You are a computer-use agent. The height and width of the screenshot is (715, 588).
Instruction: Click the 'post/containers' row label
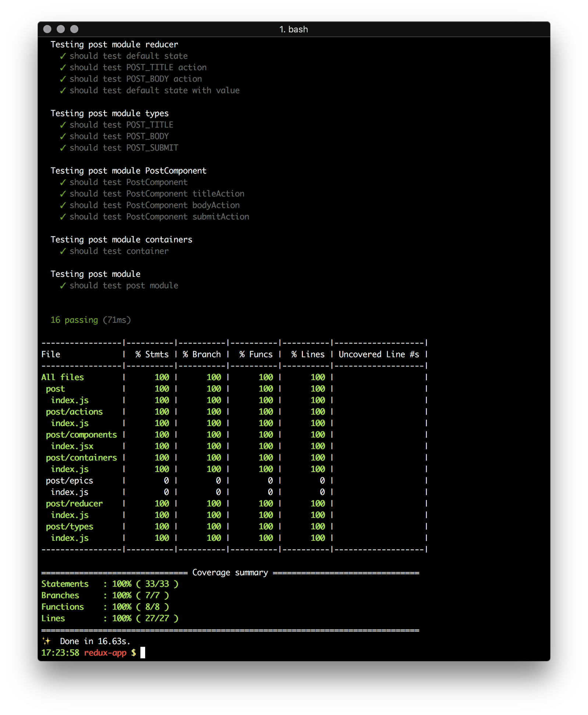(81, 458)
